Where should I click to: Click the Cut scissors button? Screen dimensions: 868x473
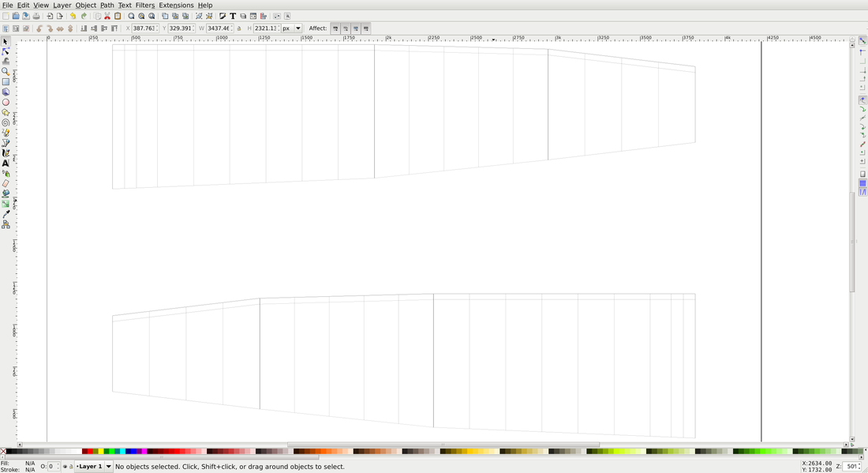tap(107, 16)
